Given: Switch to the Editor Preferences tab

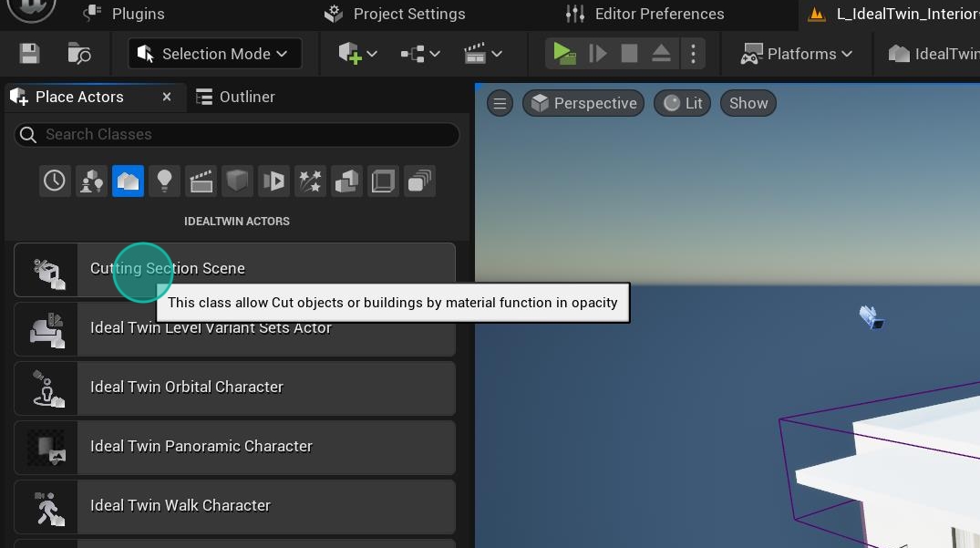Looking at the screenshot, I should point(645,14).
